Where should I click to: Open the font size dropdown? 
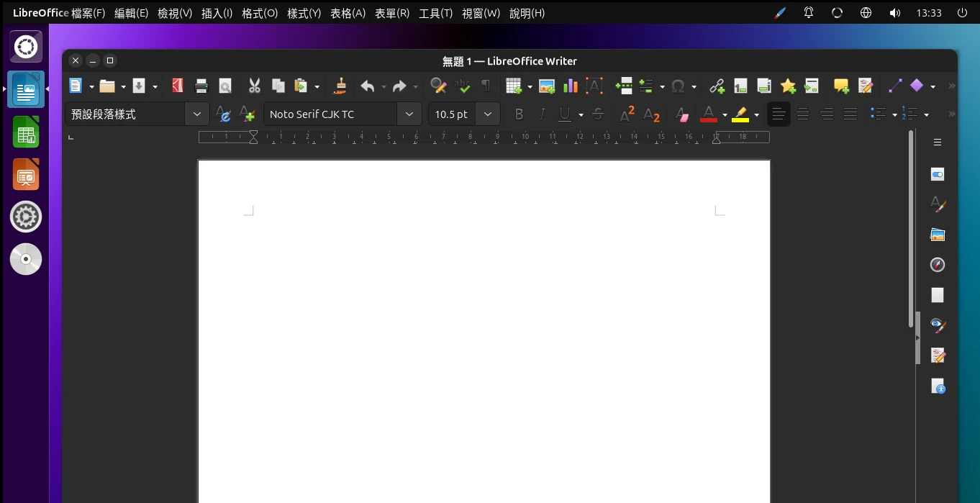488,114
